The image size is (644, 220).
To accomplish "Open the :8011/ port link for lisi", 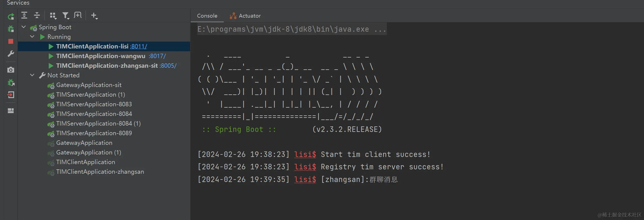I will coord(139,46).
